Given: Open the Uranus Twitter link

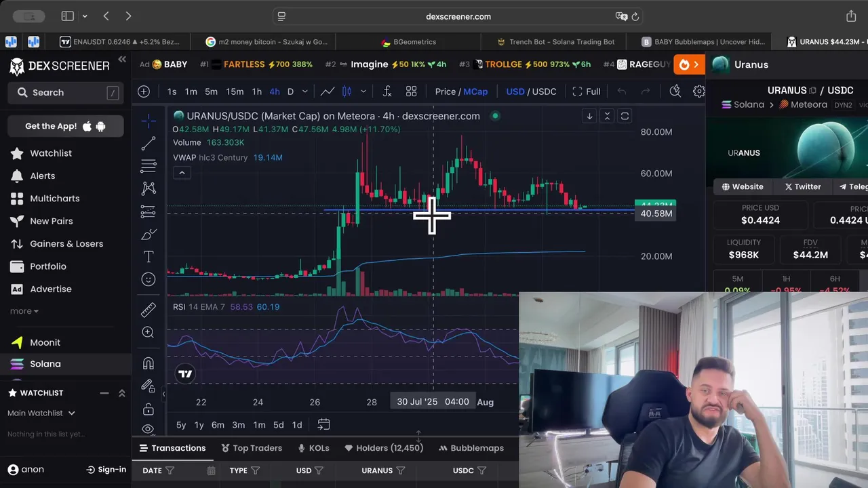Looking at the screenshot, I should [x=803, y=186].
